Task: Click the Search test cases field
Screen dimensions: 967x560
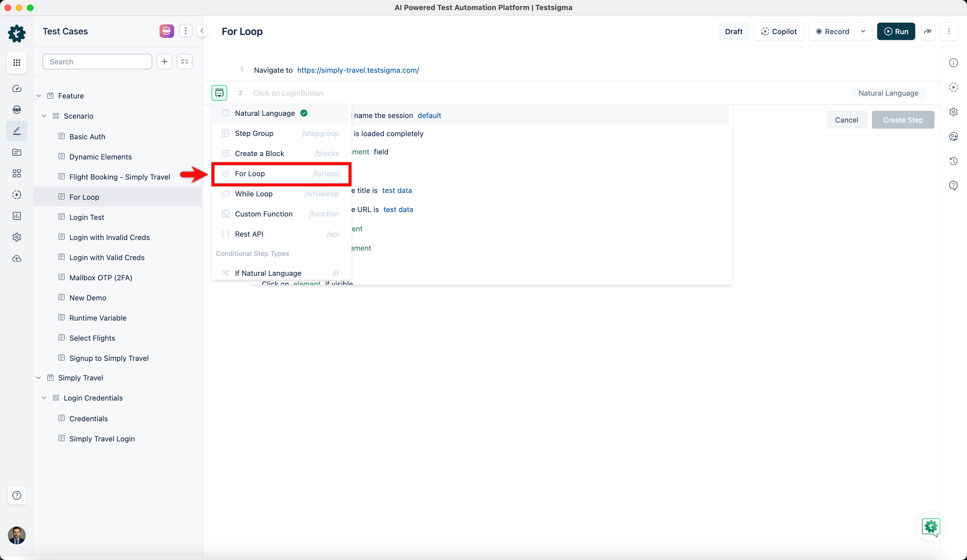Action: 97,61
